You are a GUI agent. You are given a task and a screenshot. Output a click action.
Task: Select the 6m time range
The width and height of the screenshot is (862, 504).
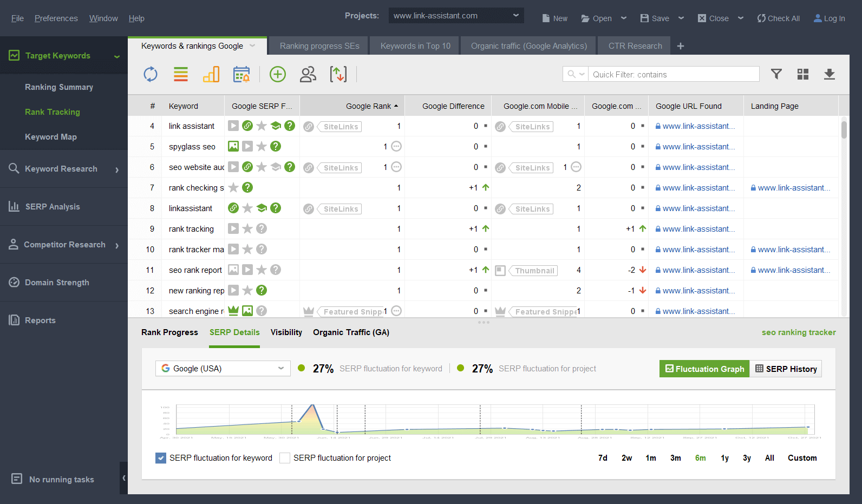coord(701,458)
